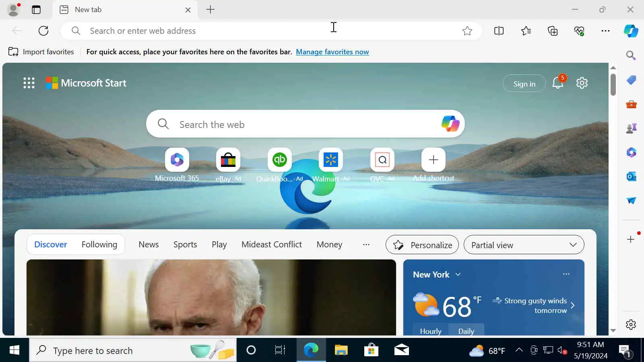
Task: Switch to the Following tab
Action: click(x=99, y=245)
